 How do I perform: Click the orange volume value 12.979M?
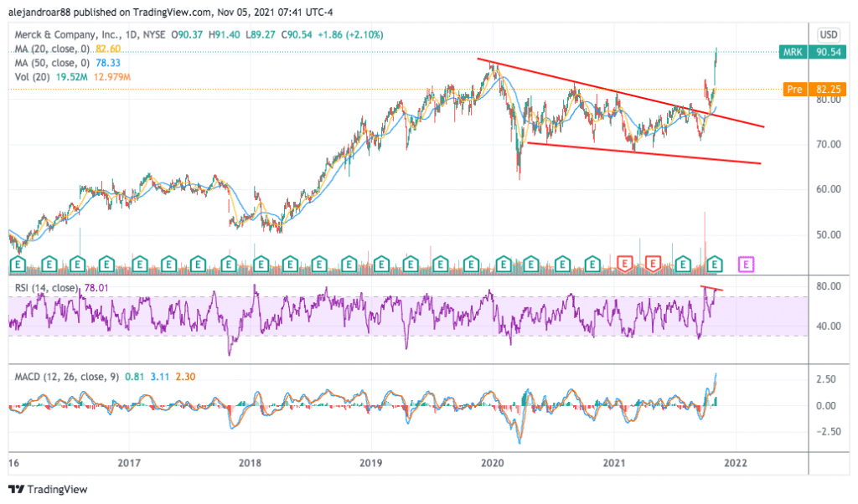pyautogui.click(x=112, y=77)
